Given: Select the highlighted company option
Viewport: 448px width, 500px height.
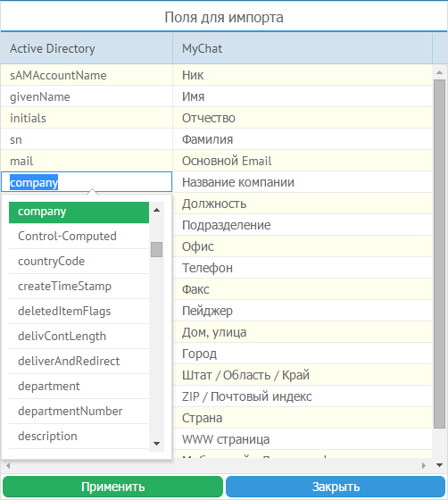Looking at the screenshot, I should pos(79,212).
